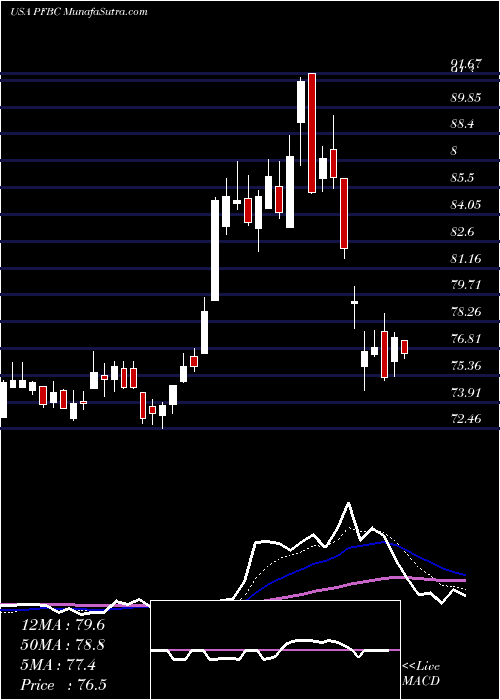Click the 82.6 price axis label

tap(462, 232)
